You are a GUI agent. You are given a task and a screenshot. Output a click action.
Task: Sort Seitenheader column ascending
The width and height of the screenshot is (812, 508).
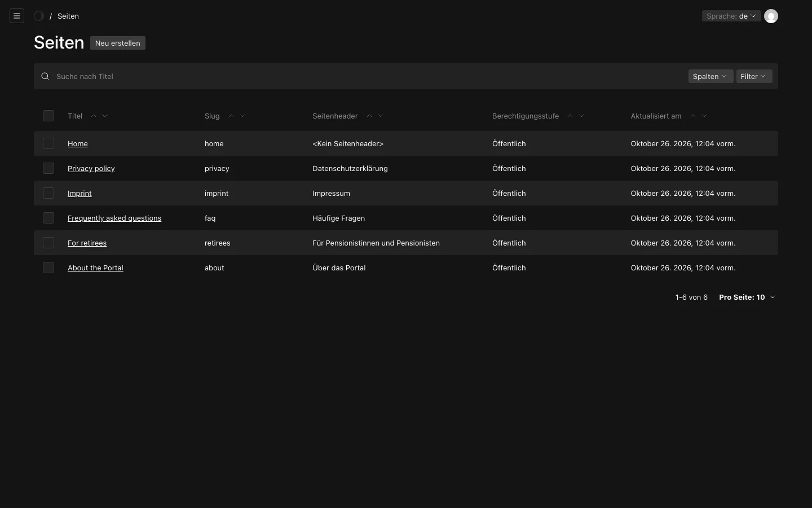[x=369, y=116]
